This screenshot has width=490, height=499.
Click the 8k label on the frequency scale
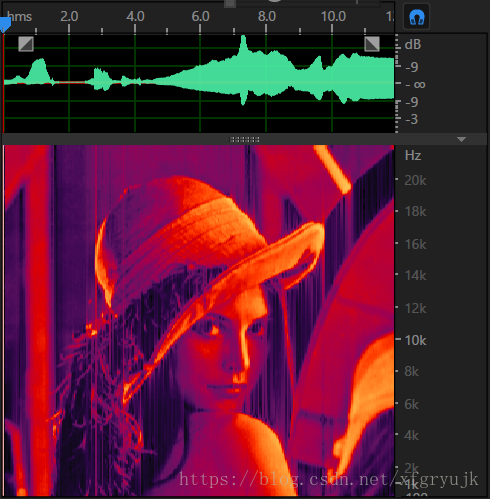pos(411,371)
